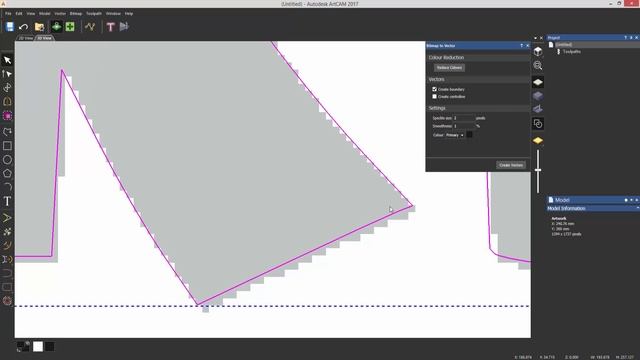Click the help question mark on Bitmap to Vector panel
The width and height of the screenshot is (640, 360).
pos(522,46)
